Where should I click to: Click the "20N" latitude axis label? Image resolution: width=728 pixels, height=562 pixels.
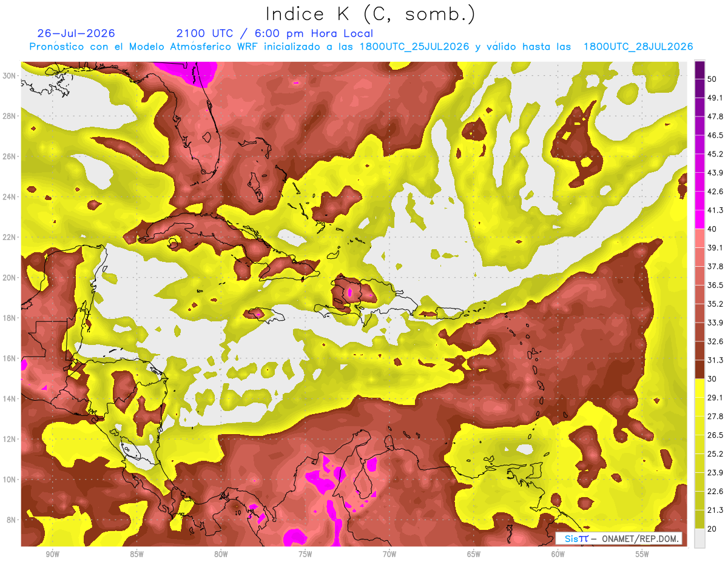pos(9,278)
